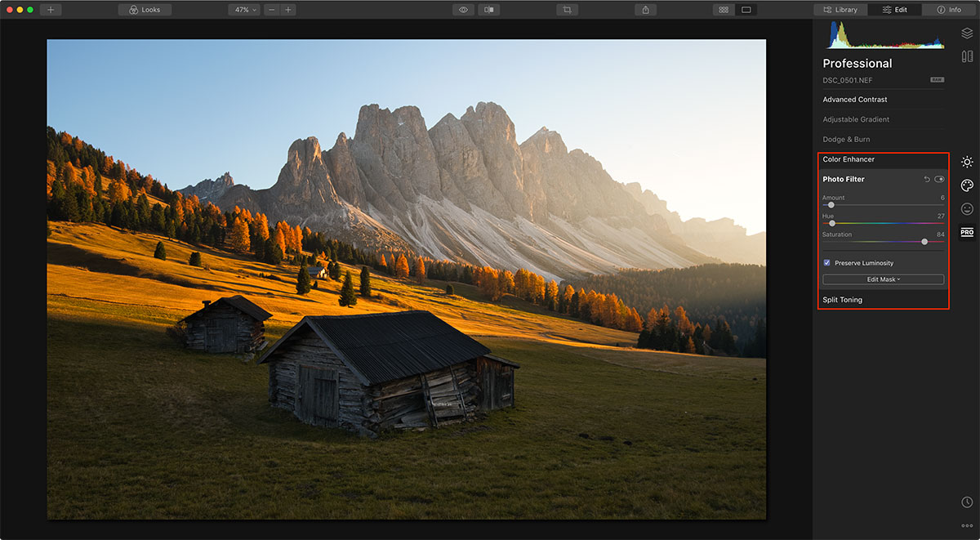Expand the Split Toning section
The width and height of the screenshot is (980, 540).
point(842,300)
